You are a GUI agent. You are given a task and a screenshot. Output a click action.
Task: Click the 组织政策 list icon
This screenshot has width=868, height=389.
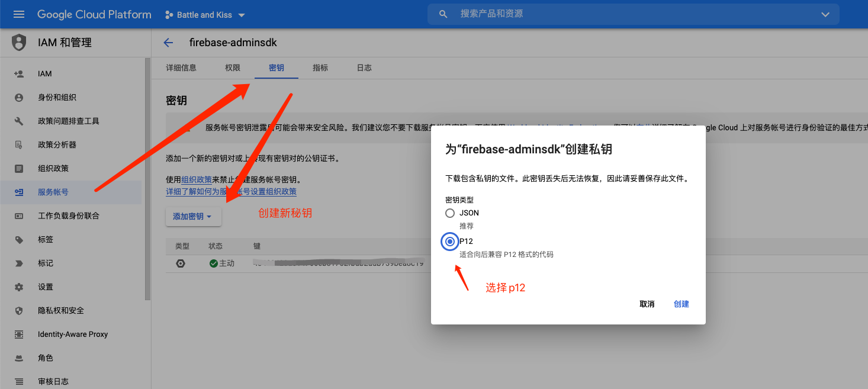[19, 169]
